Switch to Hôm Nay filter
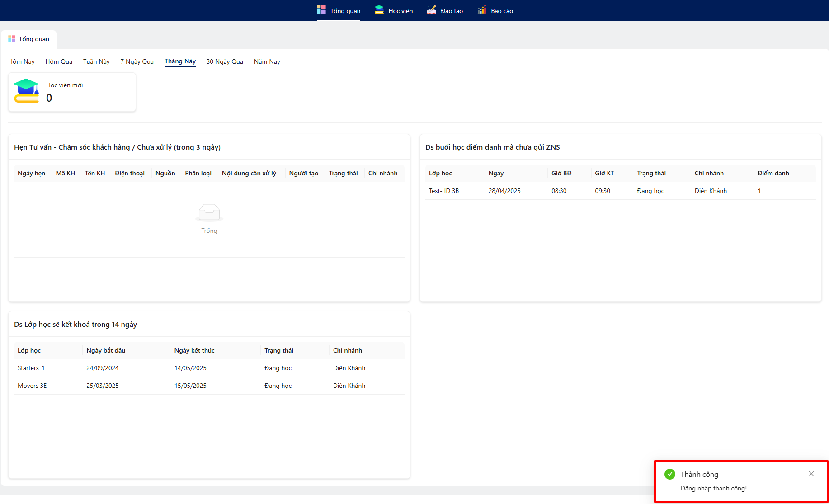 (x=21, y=61)
